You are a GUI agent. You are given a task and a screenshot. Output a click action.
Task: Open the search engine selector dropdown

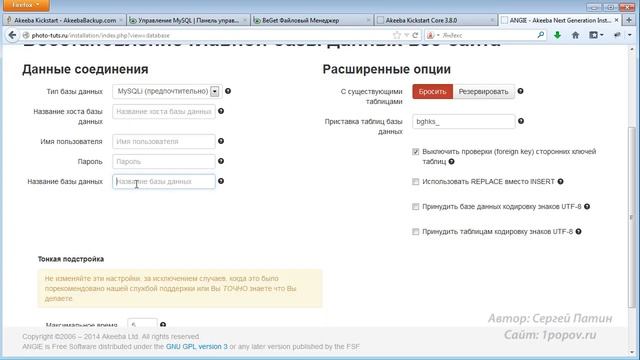(x=433, y=36)
